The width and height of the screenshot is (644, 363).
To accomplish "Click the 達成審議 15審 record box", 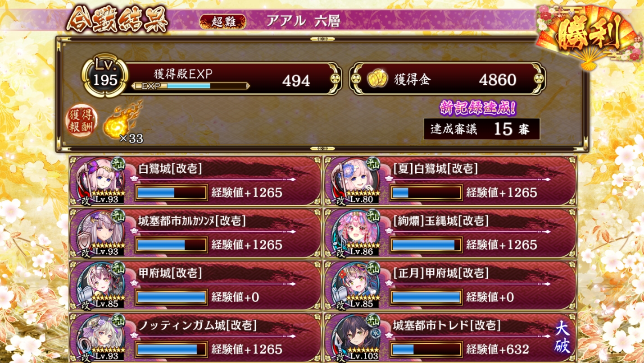I will pos(482,129).
